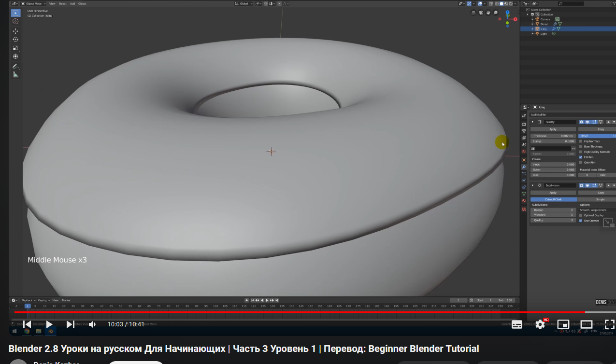Viewport: 616px width, 364px height.
Task: Enable Even Thickness checkbox
Action: tap(581, 146)
